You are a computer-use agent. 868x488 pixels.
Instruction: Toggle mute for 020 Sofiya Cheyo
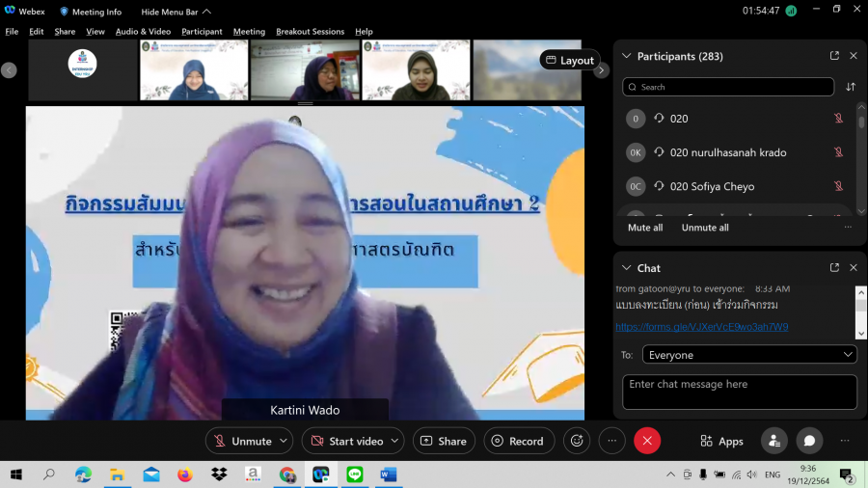838,186
